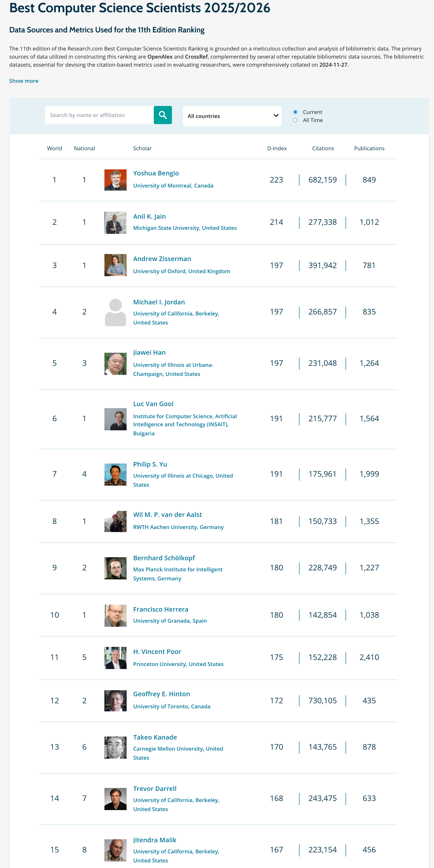Image resolution: width=434 pixels, height=868 pixels.
Task: Click Wil van der Aalst's photo
Action: [115, 521]
